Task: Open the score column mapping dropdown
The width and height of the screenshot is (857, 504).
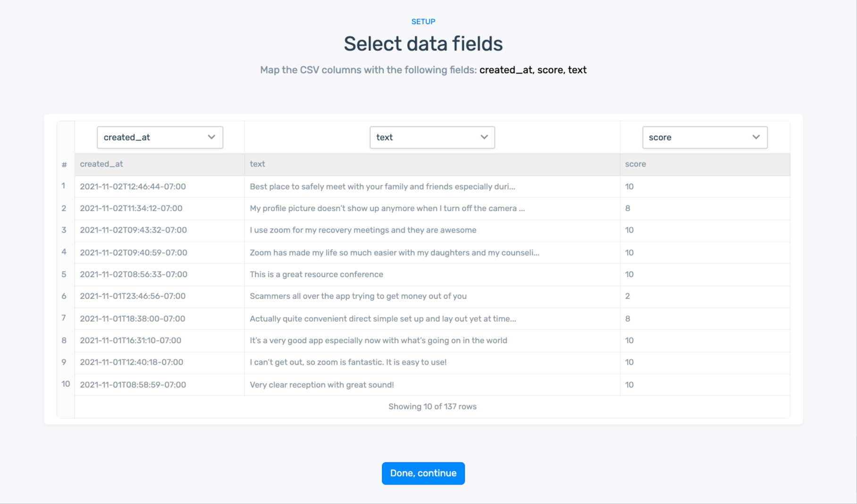Action: tap(705, 137)
